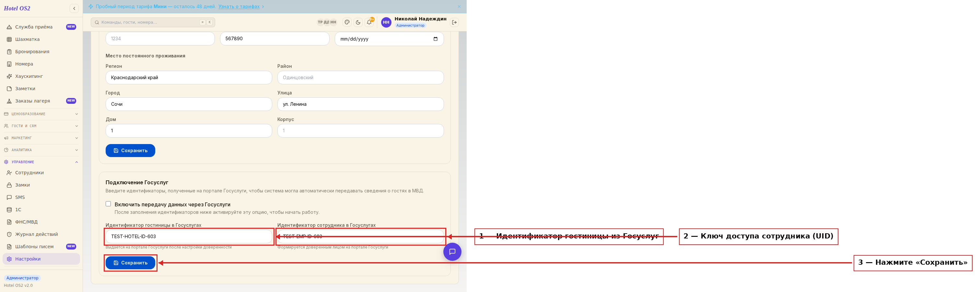
Task: Click the logout icon
Action: coord(454,22)
